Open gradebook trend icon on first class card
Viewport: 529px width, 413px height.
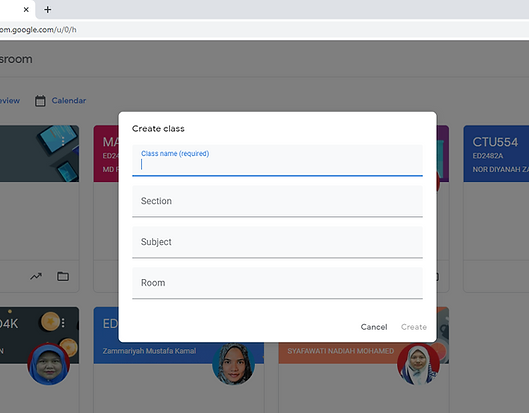pyautogui.click(x=36, y=277)
